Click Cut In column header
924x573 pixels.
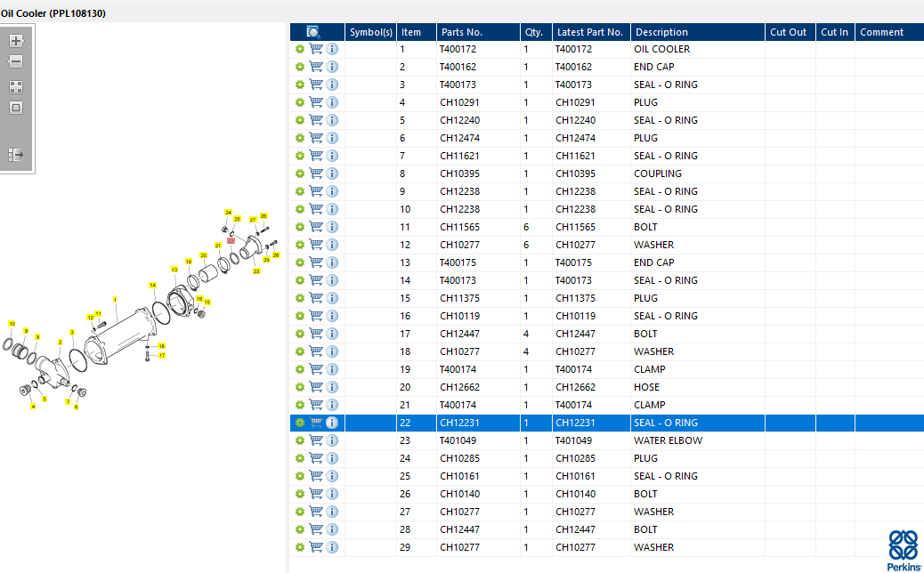[835, 32]
